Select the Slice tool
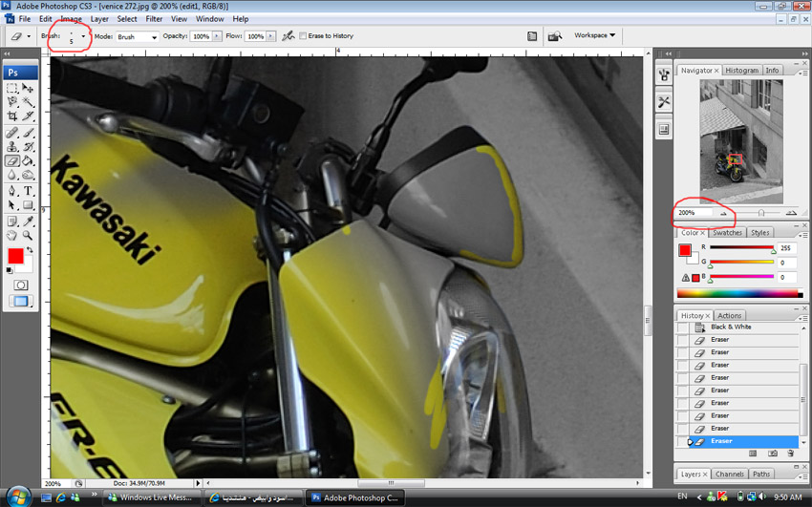812x507 pixels. [x=28, y=116]
